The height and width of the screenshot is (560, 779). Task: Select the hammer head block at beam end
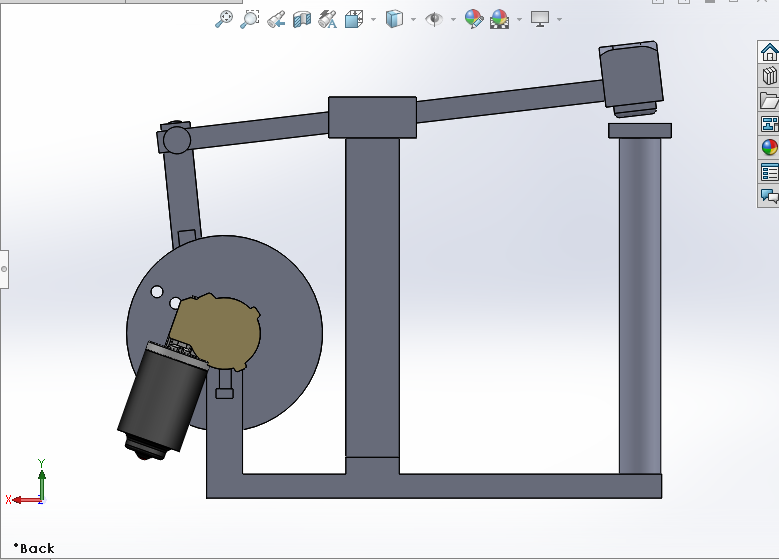pyautogui.click(x=631, y=75)
